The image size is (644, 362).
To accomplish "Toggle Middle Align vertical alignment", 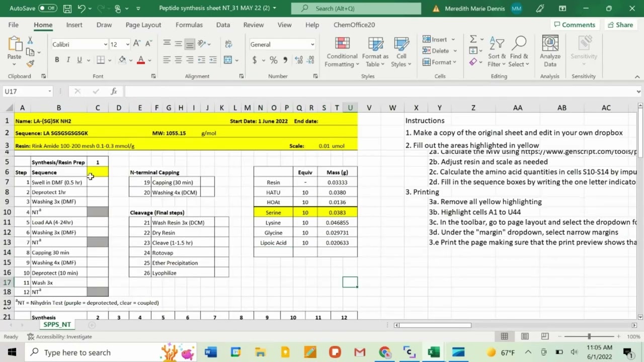I will [178, 44].
